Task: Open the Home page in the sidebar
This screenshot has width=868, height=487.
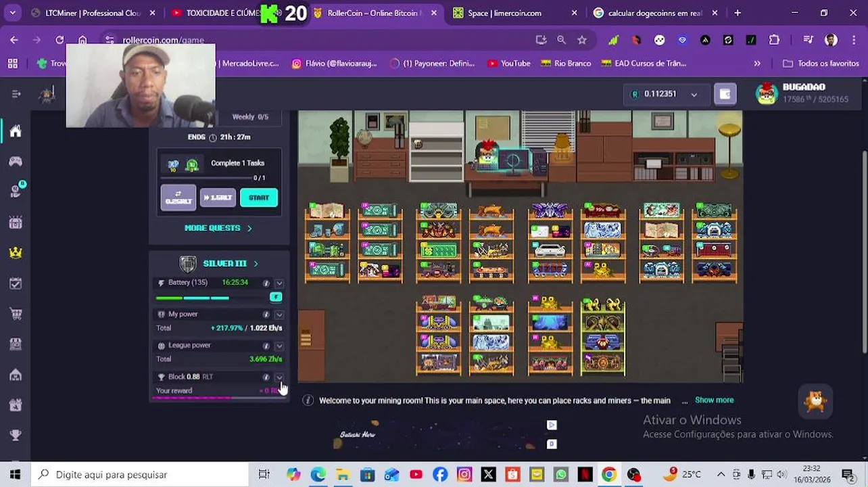Action: coord(15,131)
